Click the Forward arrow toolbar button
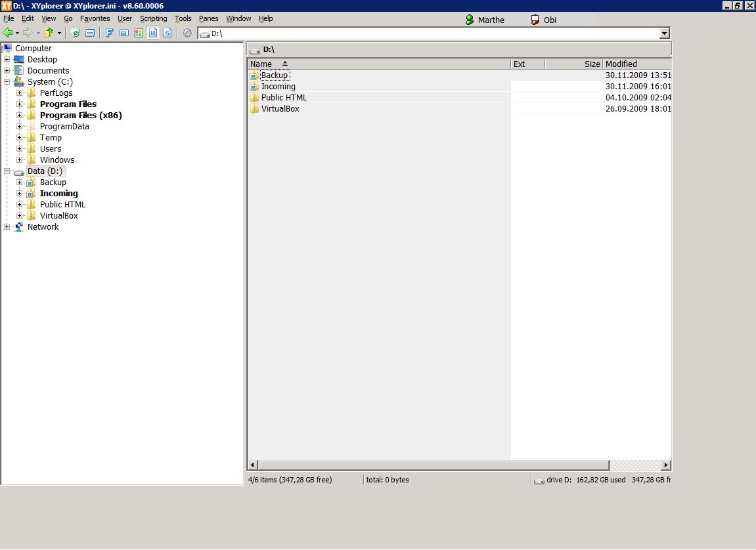Viewport: 756px width, 550px height. coord(28,33)
